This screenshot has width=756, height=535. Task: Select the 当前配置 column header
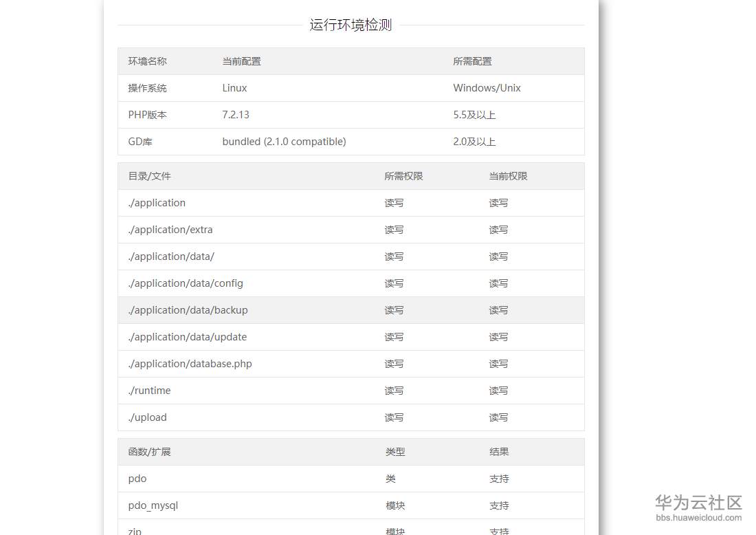[x=241, y=61]
